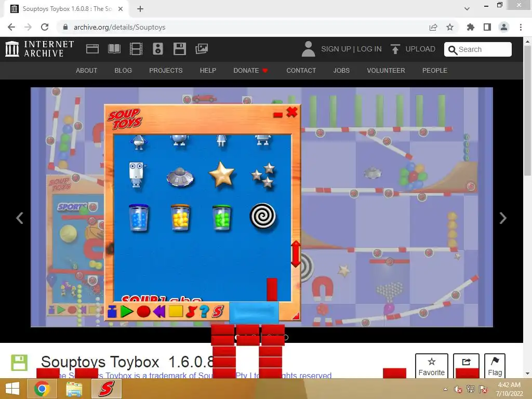Click SIGN UP | LOG IN

point(351,49)
